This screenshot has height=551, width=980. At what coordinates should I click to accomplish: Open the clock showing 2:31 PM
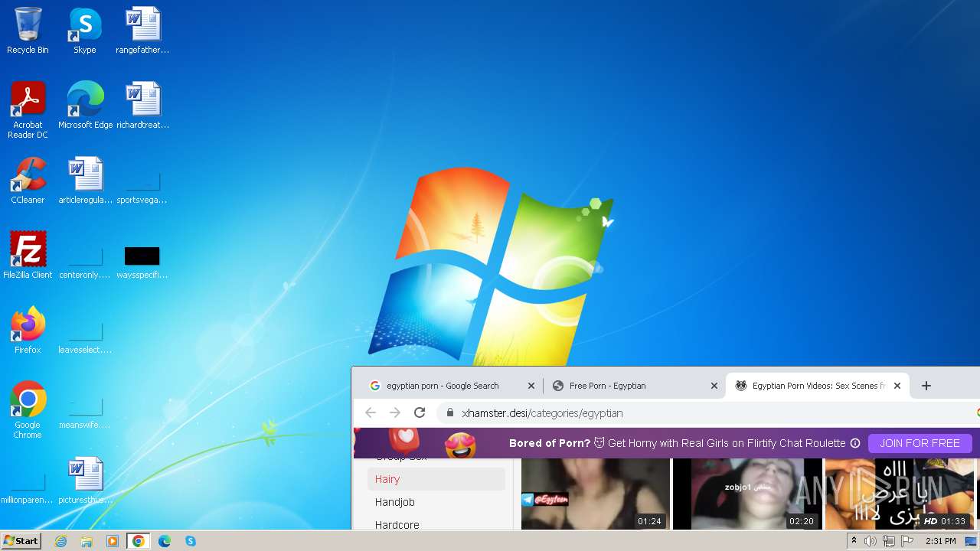click(941, 541)
